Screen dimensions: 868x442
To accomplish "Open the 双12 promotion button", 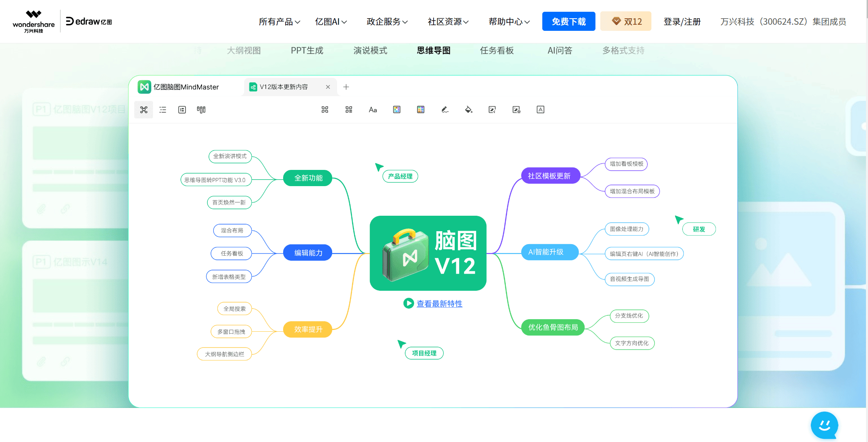I will [x=626, y=21].
